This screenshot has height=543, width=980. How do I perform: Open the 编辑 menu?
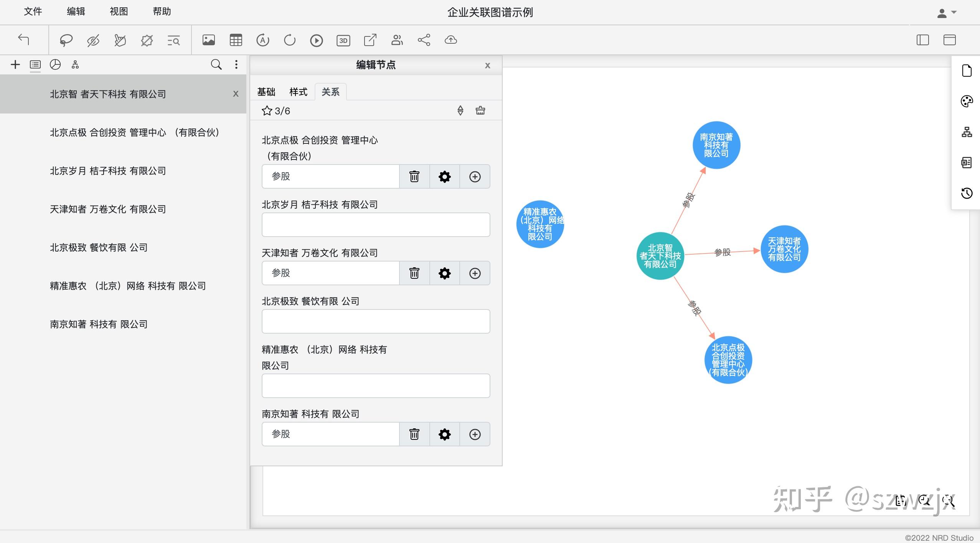coord(76,12)
